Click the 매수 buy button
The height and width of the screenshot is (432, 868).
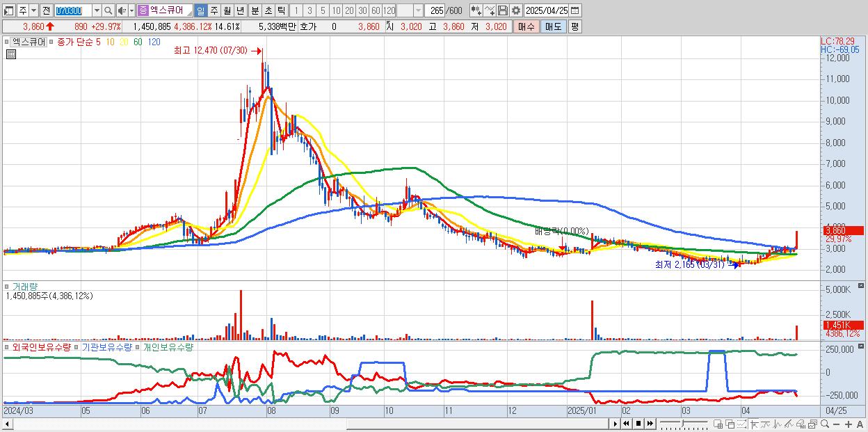coord(526,26)
